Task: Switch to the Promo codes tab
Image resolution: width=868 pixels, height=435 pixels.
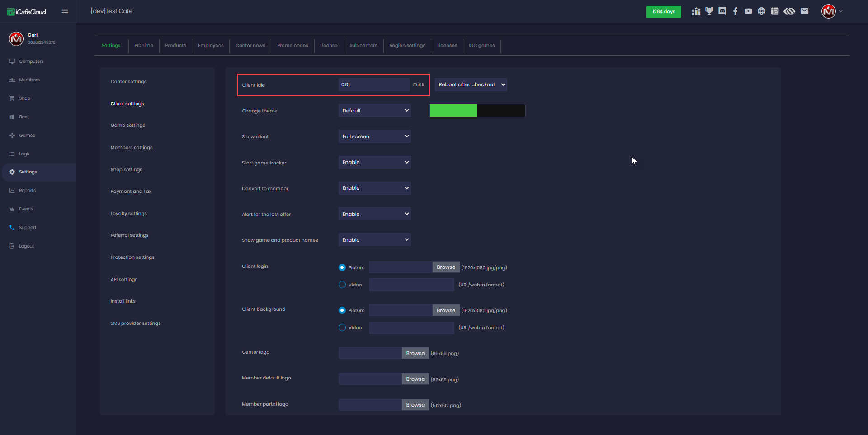Action: click(292, 46)
